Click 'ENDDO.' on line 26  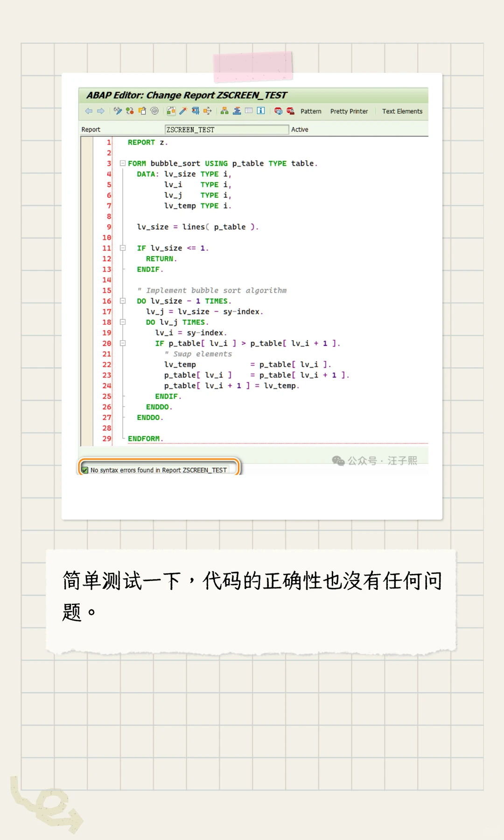click(x=159, y=407)
